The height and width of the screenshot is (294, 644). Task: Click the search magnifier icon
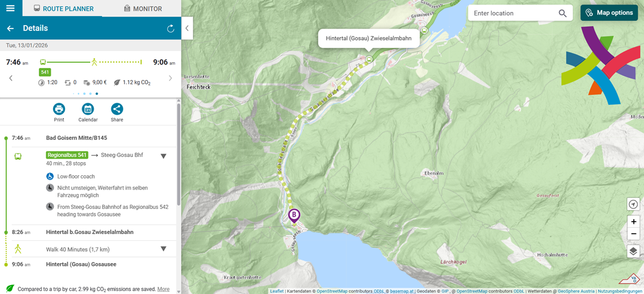point(563,13)
